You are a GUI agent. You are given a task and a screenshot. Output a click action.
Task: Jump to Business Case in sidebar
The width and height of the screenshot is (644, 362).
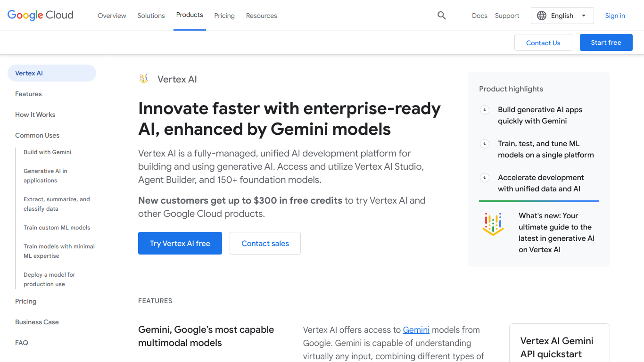point(37,322)
